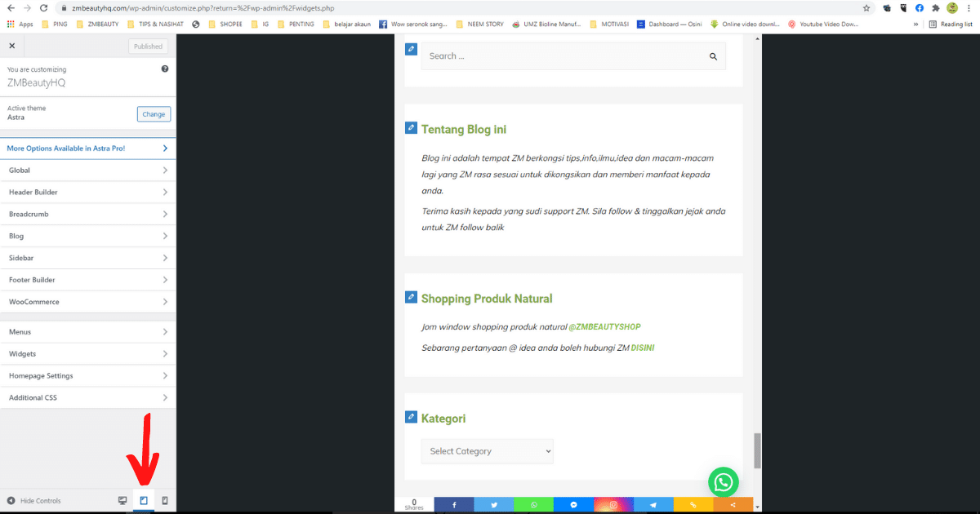Switch preview to tablet device icon
Screen dimensions: 980x514
[144, 500]
